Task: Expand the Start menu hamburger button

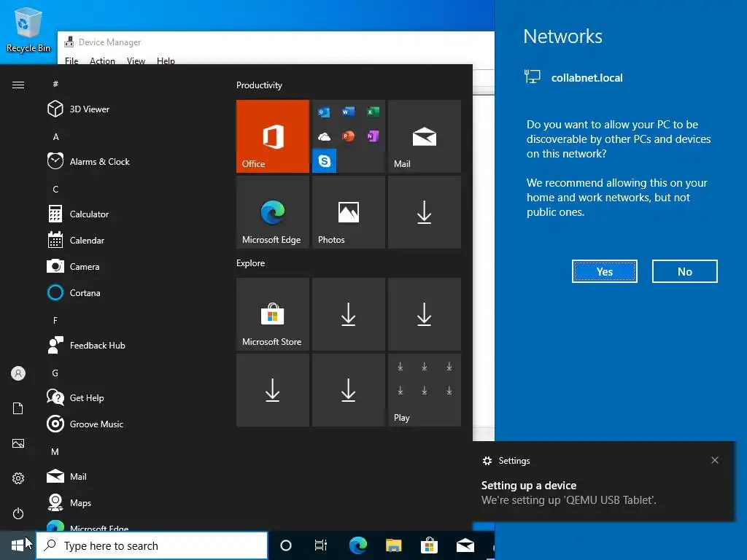Action: coord(18,85)
